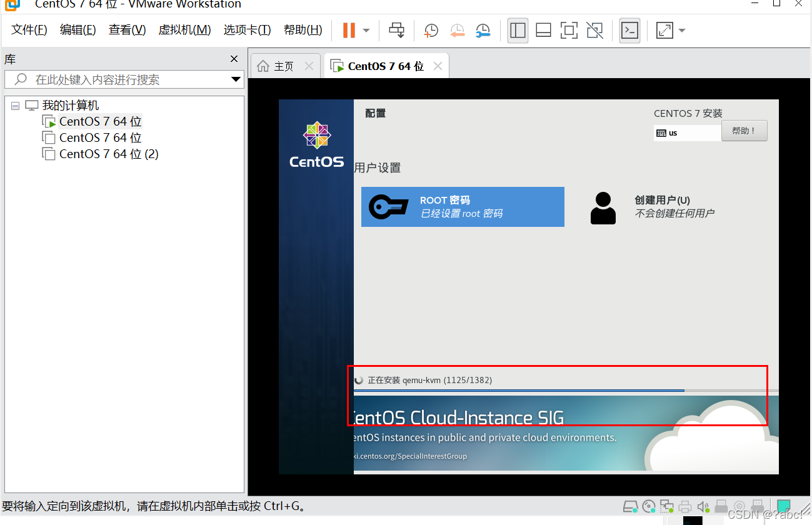The height and width of the screenshot is (525, 812).
Task: Toggle the library sidebar view
Action: 518,30
